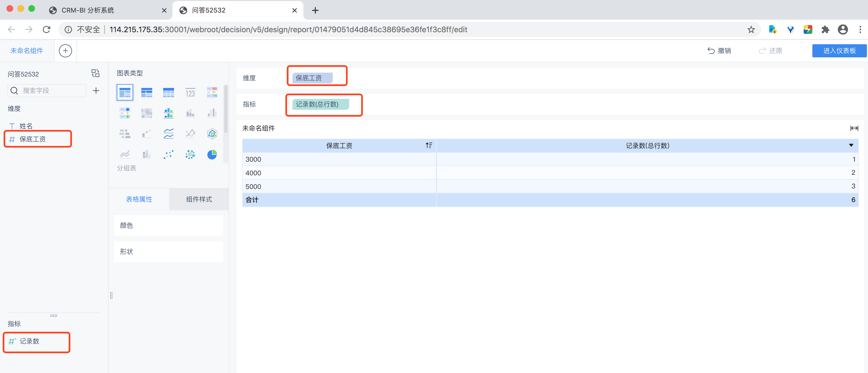Select the pie chart type
Screen dimensions: 868x373
point(212,155)
